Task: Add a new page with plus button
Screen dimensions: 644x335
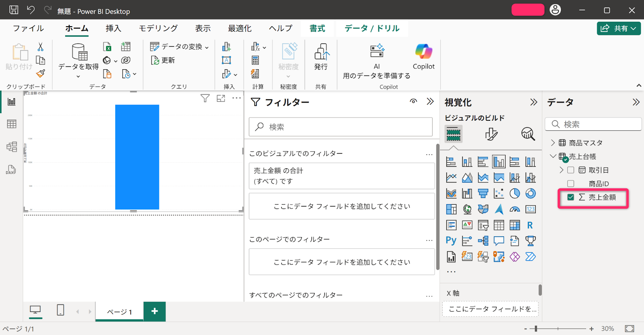Action: point(155,311)
